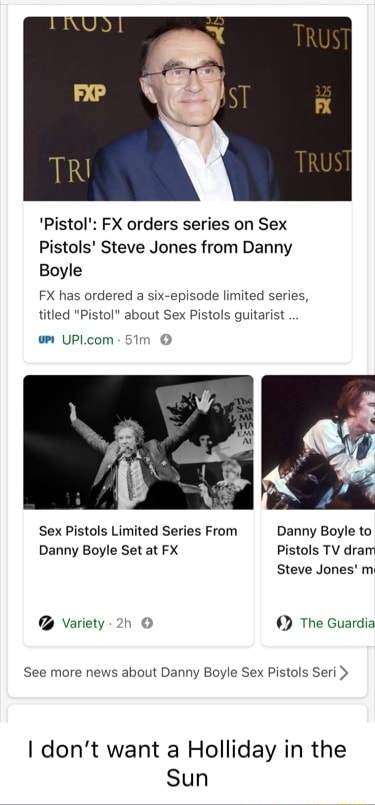Click The Guardian source name
The height and width of the screenshot is (805, 375).
[338, 623]
